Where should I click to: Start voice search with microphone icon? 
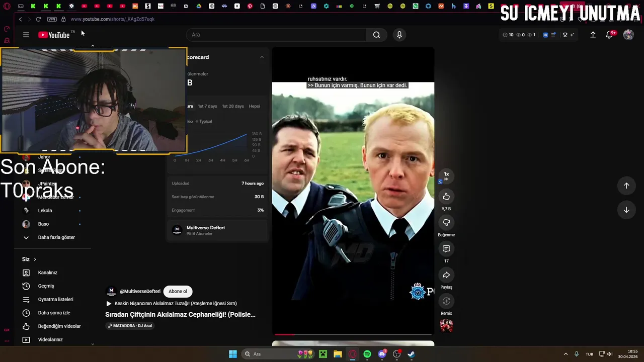(x=399, y=35)
